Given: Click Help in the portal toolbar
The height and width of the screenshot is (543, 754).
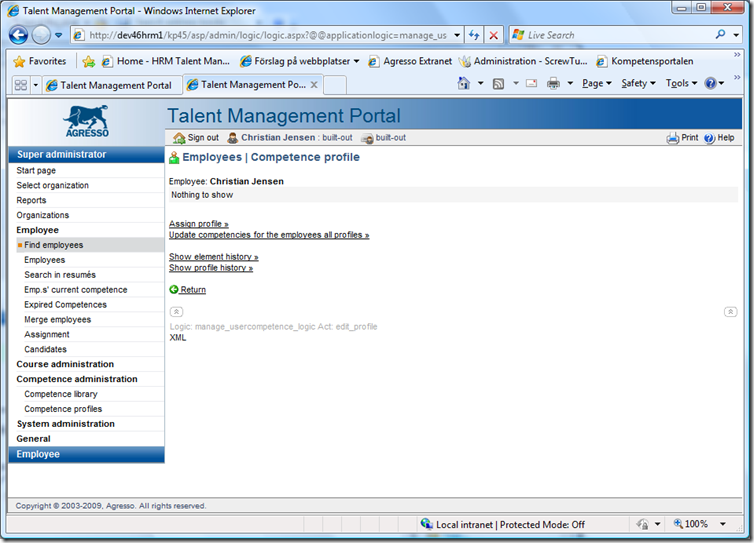Looking at the screenshot, I should [719, 138].
